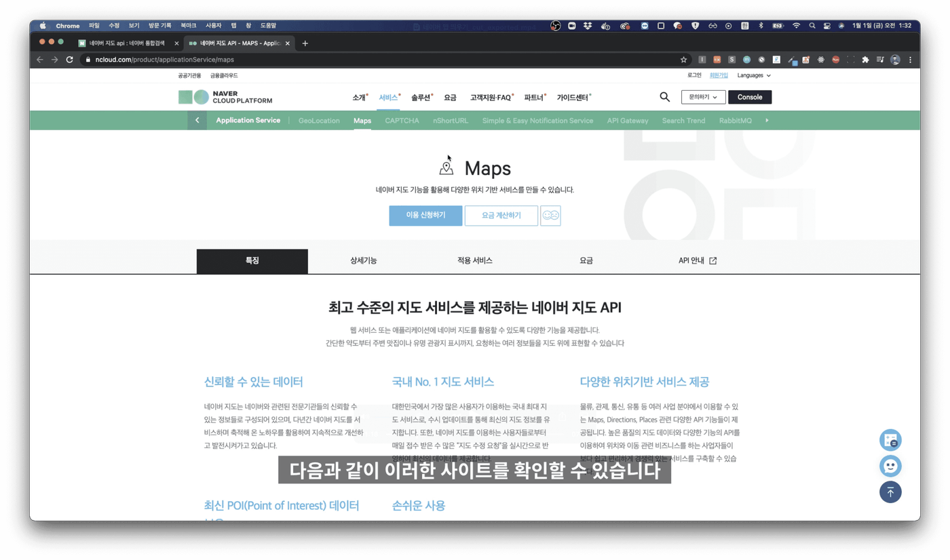Viewport: 950px width, 560px height.
Task: Open the 가이드센터 menu
Action: coord(573,98)
